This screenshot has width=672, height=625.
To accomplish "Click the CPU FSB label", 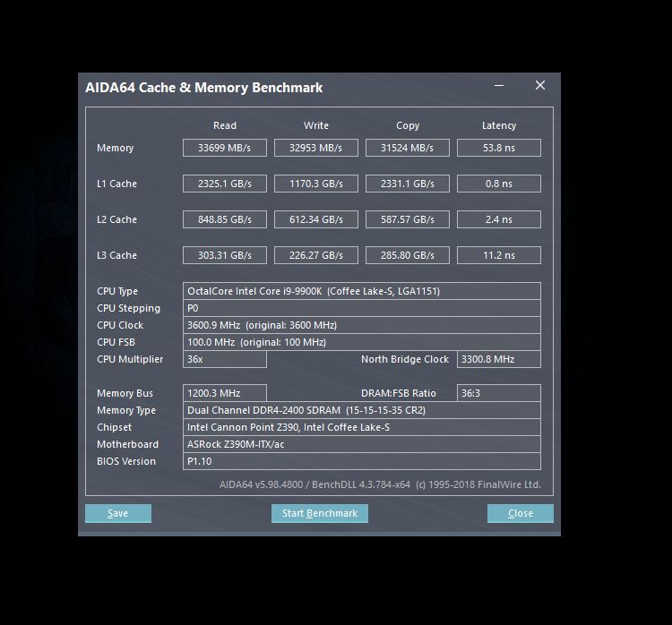I will pyautogui.click(x=116, y=342).
